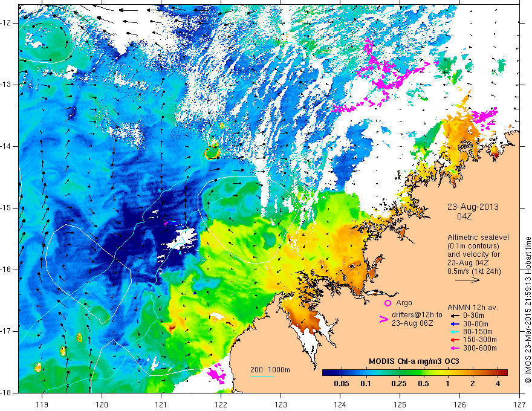532x411 pixels.
Task: Click the '0-30m' depth label
Action: [x=474, y=316]
